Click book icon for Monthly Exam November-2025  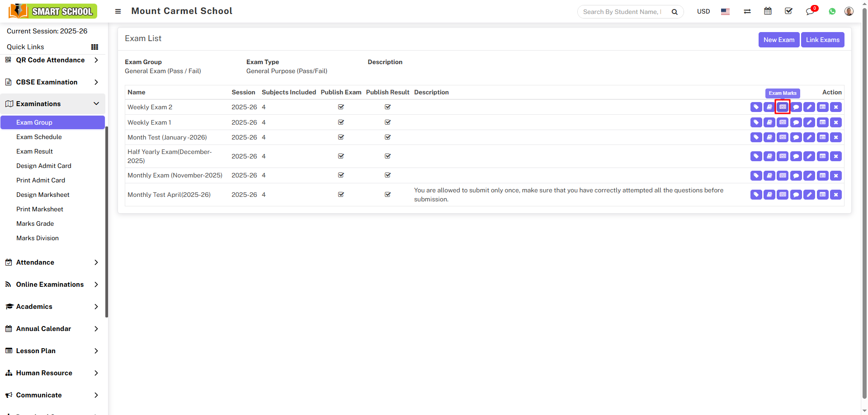tap(769, 176)
